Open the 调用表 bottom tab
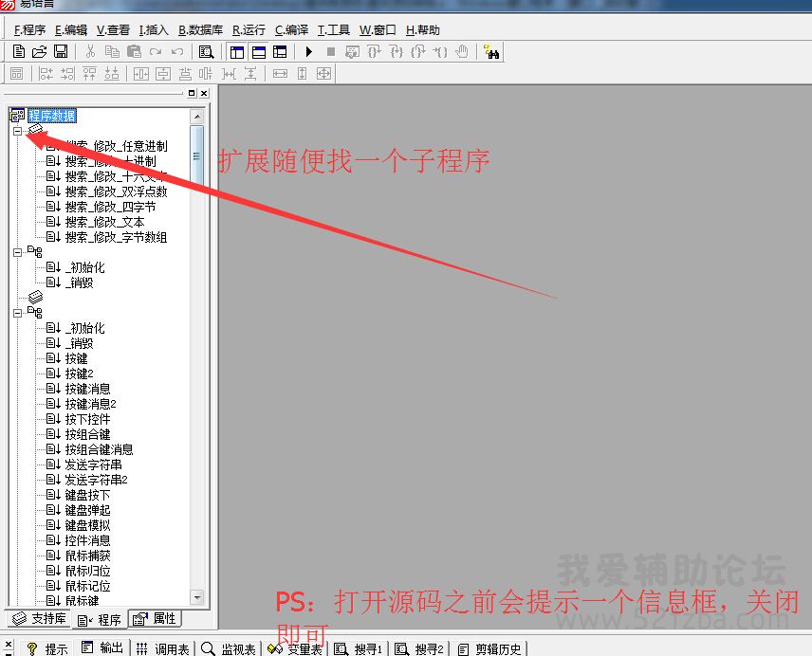This screenshot has height=656, width=812. 162,648
